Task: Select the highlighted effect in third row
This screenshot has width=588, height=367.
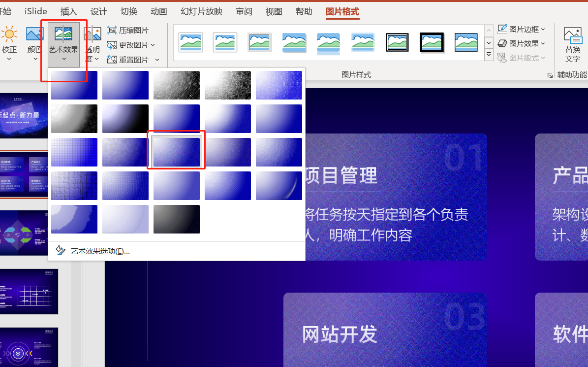Action: (x=177, y=152)
